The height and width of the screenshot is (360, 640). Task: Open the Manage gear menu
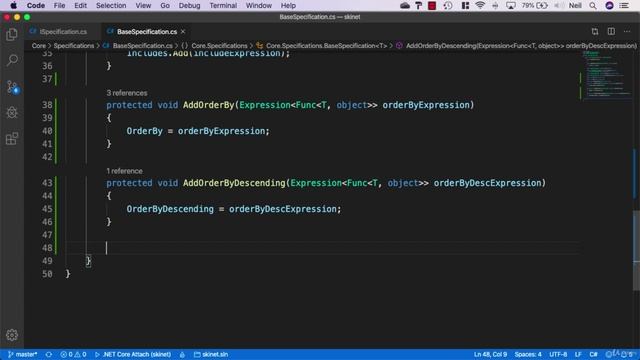[12, 335]
